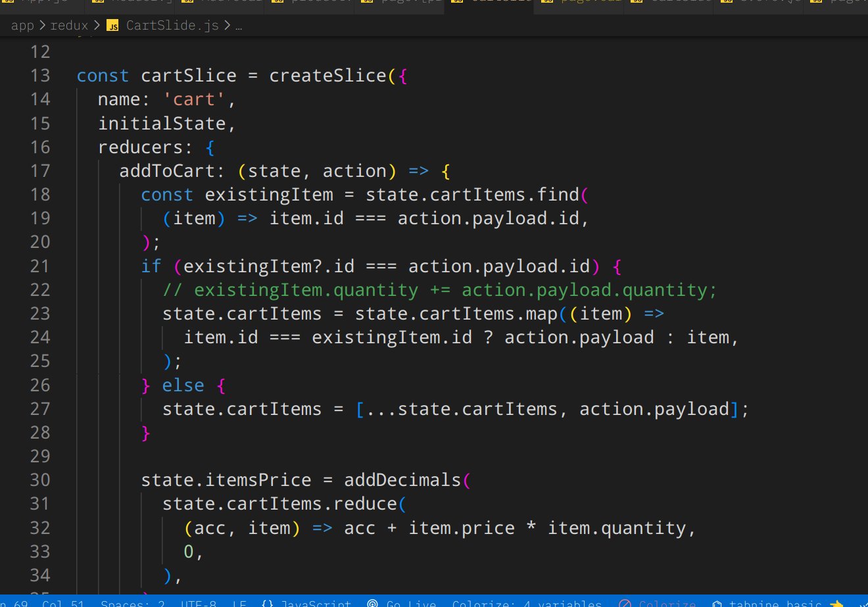Place cursor on 'addDecimals' in line 30
The height and width of the screenshot is (607, 868).
pyautogui.click(x=402, y=480)
